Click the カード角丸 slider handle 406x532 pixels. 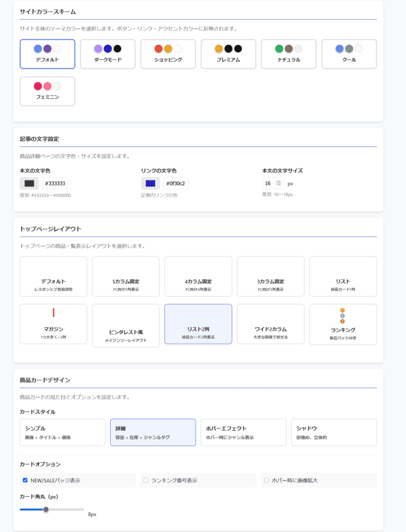pyautogui.click(x=46, y=510)
